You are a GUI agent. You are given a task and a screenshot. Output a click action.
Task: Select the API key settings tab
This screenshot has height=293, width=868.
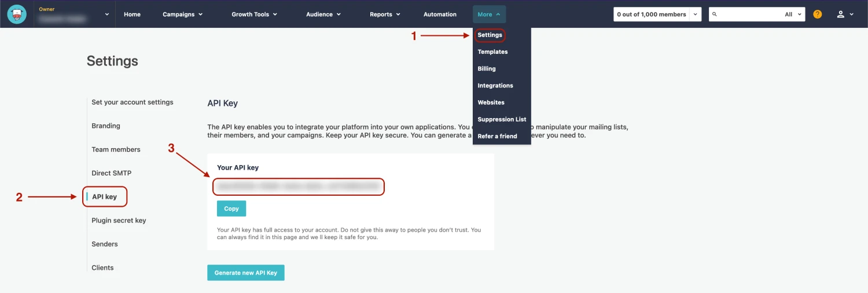(x=105, y=197)
